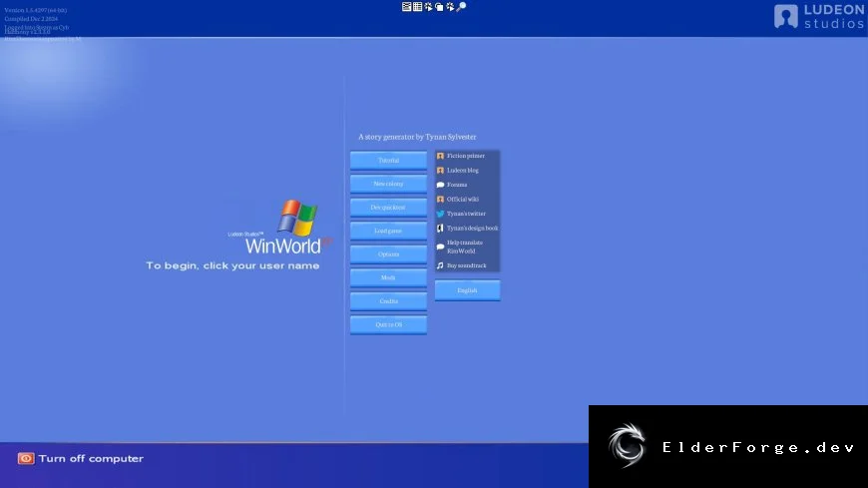Open the Load game menu
Viewport: 868px width, 488px height.
click(388, 231)
